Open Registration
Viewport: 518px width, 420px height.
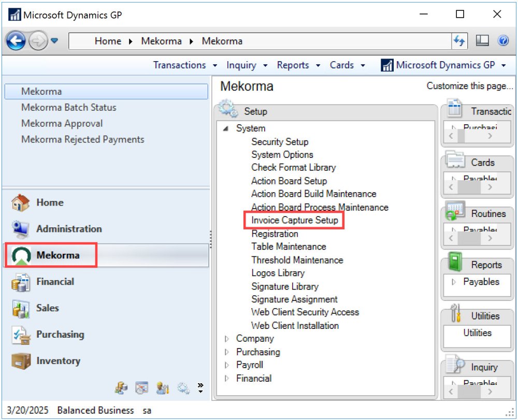click(275, 234)
